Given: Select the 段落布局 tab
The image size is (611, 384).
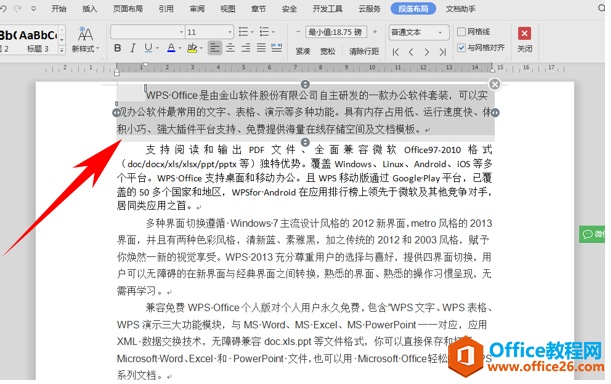Looking at the screenshot, I should click(x=413, y=9).
